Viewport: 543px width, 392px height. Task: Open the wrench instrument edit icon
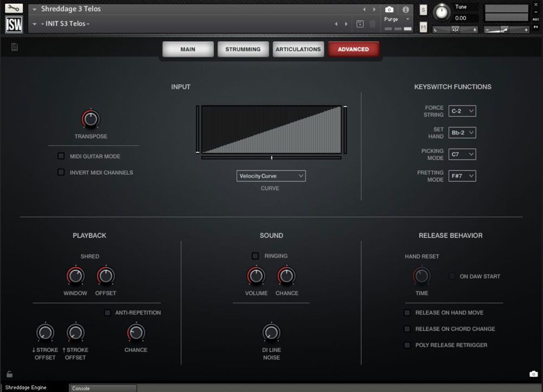[14, 8]
